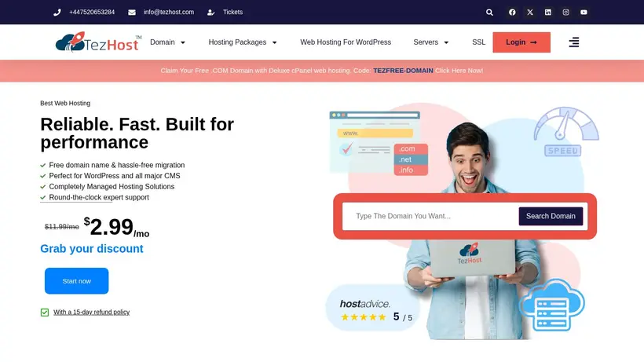
Task: Open the LinkedIn icon
Action: [548, 13]
